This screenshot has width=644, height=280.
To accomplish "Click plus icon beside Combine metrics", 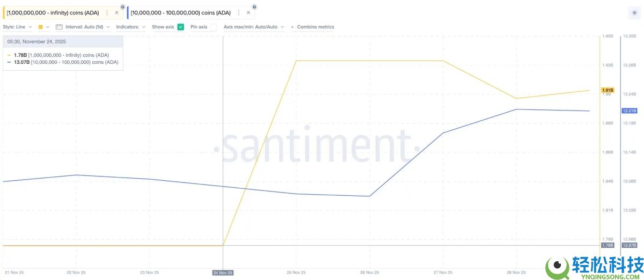I will 292,27.
